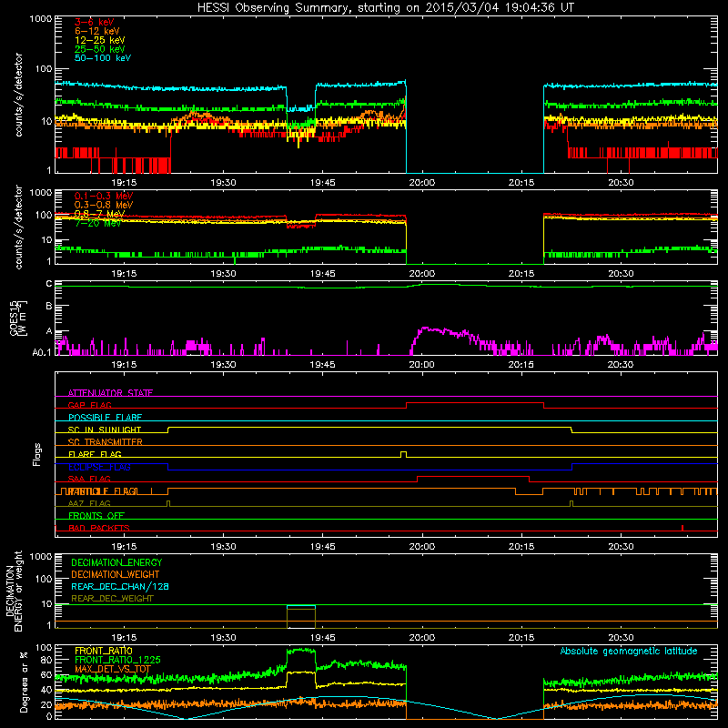Select the '25-50 keV' legend entry
Viewport: 728px width, 728px height.
(x=100, y=49)
